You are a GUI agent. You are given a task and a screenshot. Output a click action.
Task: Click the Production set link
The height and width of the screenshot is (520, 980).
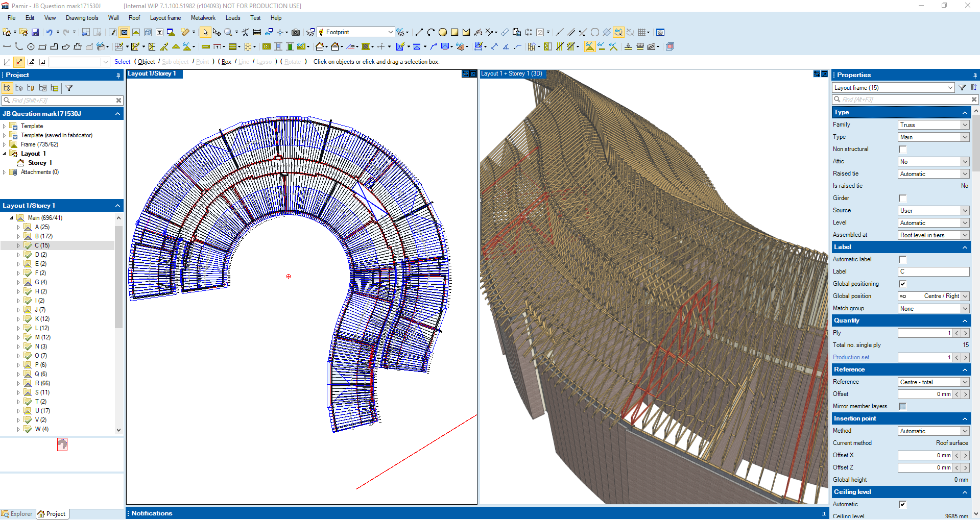(x=851, y=357)
